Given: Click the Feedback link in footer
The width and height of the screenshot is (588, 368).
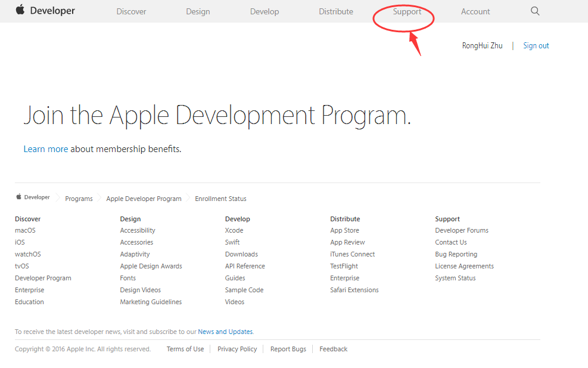Looking at the screenshot, I should (333, 349).
